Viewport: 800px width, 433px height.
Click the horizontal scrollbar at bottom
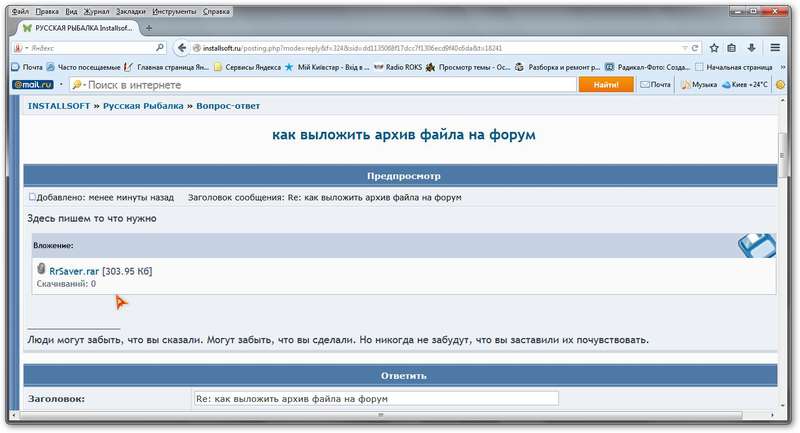click(381, 415)
